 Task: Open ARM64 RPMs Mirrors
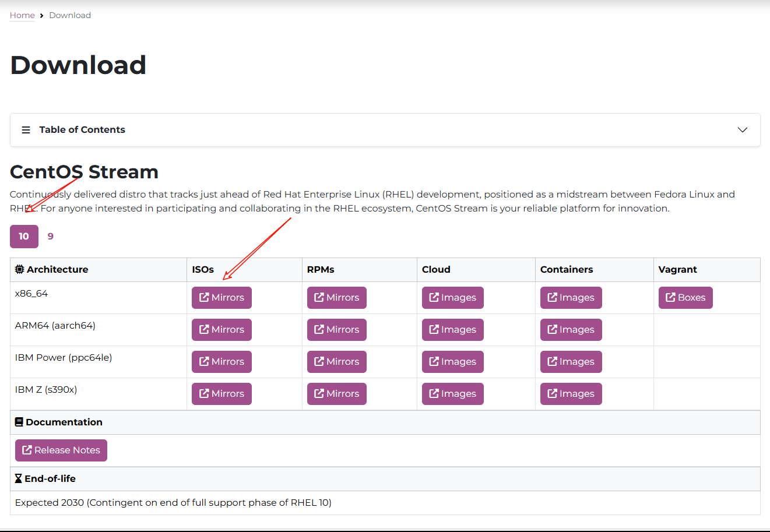click(337, 330)
